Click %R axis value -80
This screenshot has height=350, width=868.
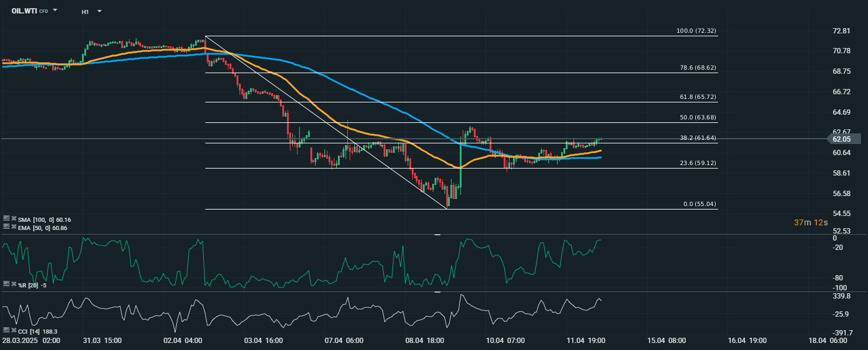click(x=838, y=278)
